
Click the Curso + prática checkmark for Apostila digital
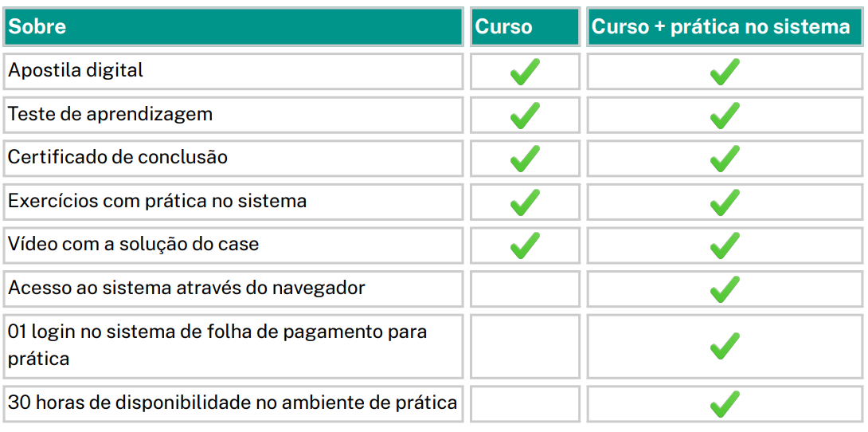coord(725,72)
